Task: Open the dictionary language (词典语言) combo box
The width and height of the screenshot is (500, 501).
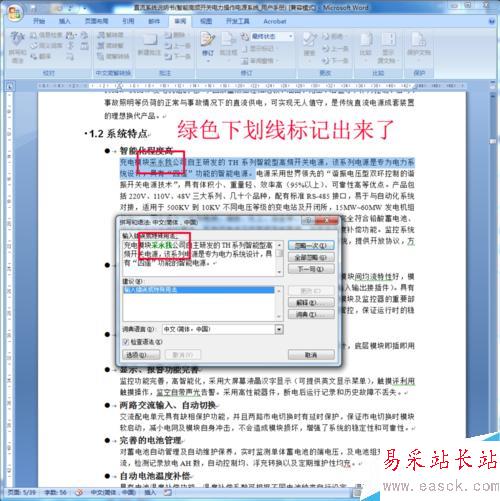Action: pyautogui.click(x=223, y=329)
